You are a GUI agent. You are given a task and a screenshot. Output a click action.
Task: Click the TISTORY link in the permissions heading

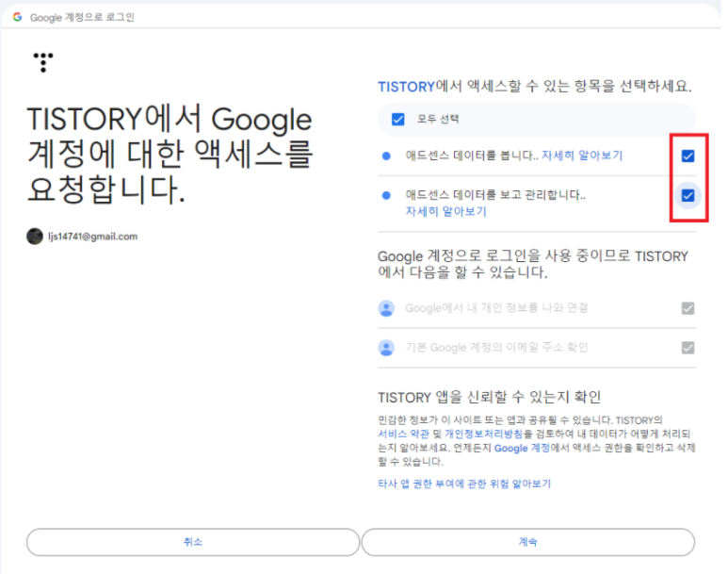pos(406,87)
